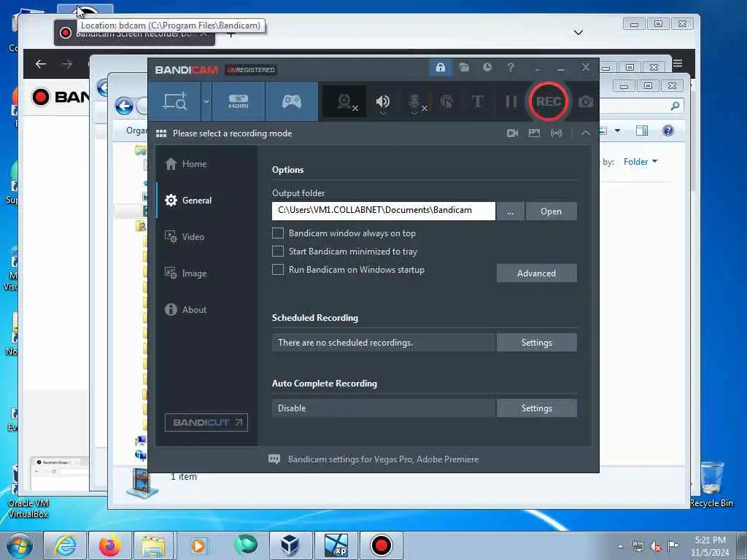
Task: Toggle the text overlay T icon
Action: [477, 101]
